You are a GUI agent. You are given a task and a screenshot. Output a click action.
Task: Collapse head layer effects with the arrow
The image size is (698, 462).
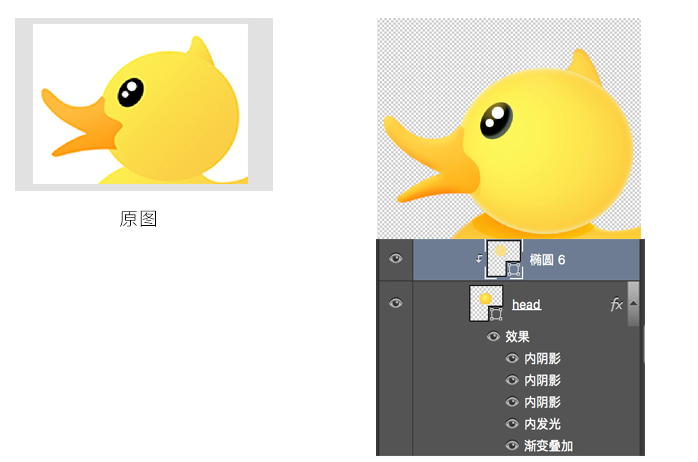coord(633,304)
